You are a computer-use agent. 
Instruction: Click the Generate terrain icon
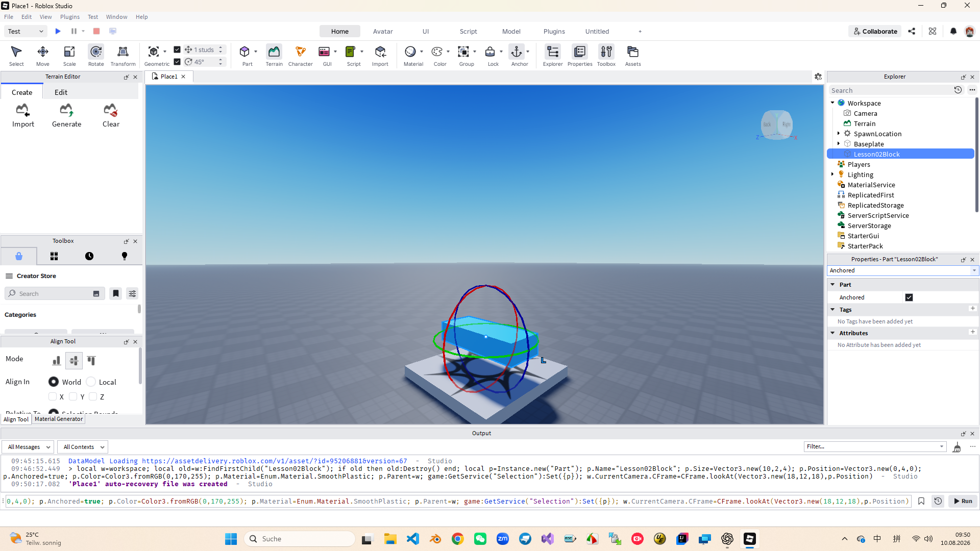point(66,115)
